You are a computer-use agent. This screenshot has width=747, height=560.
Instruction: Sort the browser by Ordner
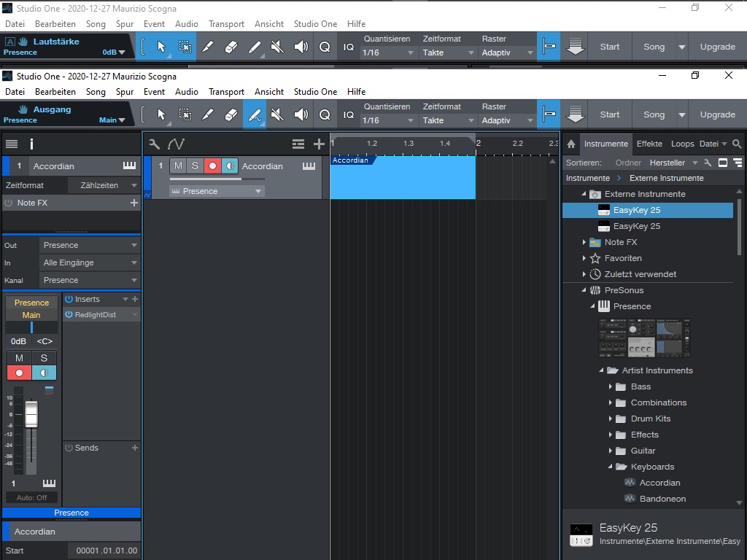click(x=628, y=163)
